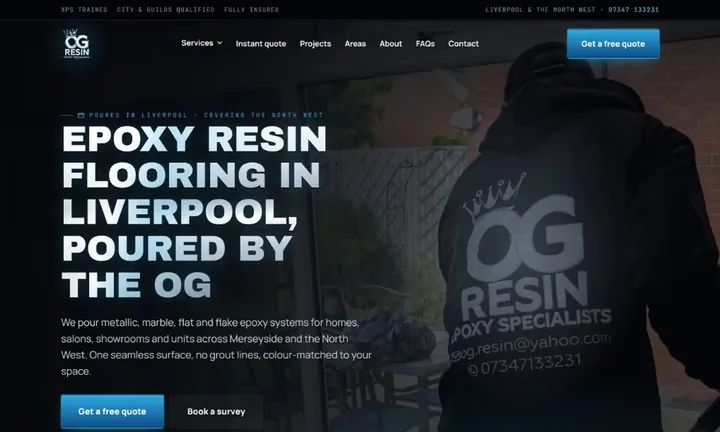This screenshot has width=720, height=432.
Task: Open the Contact page
Action: click(x=463, y=44)
